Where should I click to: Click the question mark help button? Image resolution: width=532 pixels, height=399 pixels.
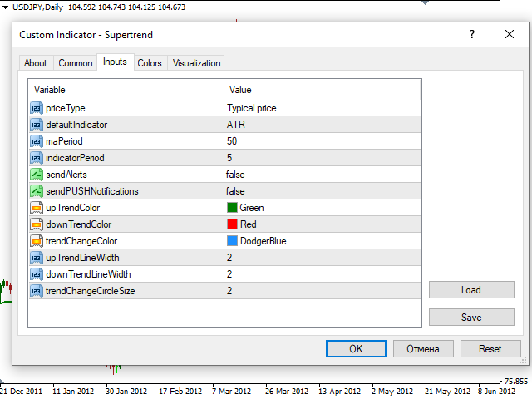(x=472, y=35)
